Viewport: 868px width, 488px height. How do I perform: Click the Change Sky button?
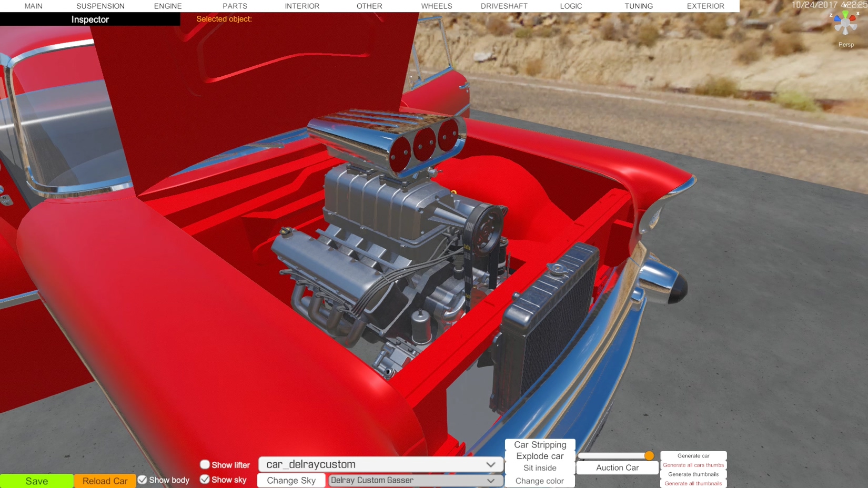pos(291,480)
